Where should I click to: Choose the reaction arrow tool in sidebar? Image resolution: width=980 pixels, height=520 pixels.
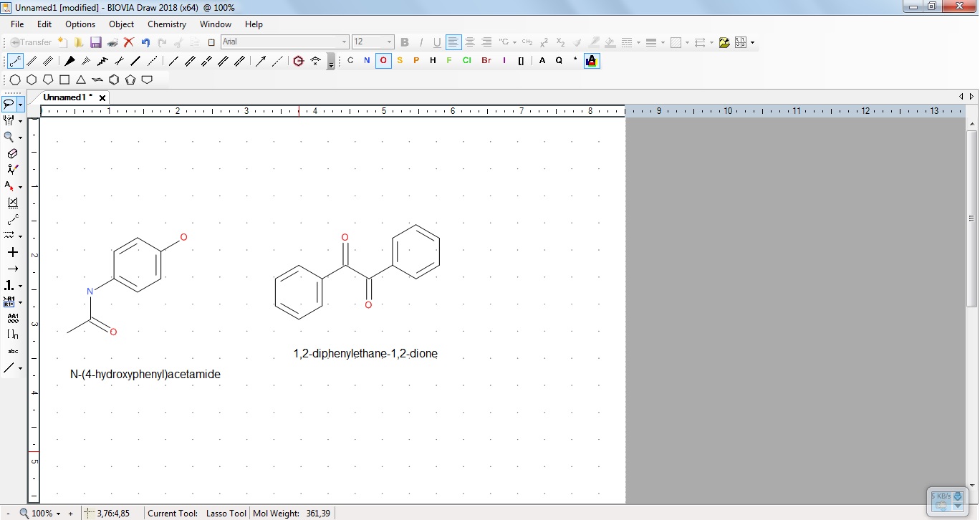click(x=12, y=269)
